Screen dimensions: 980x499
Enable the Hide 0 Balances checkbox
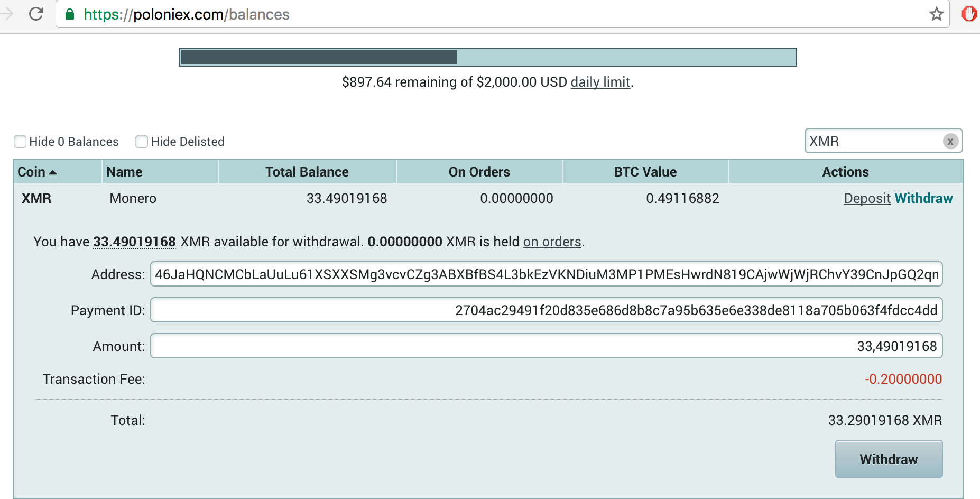click(x=20, y=142)
